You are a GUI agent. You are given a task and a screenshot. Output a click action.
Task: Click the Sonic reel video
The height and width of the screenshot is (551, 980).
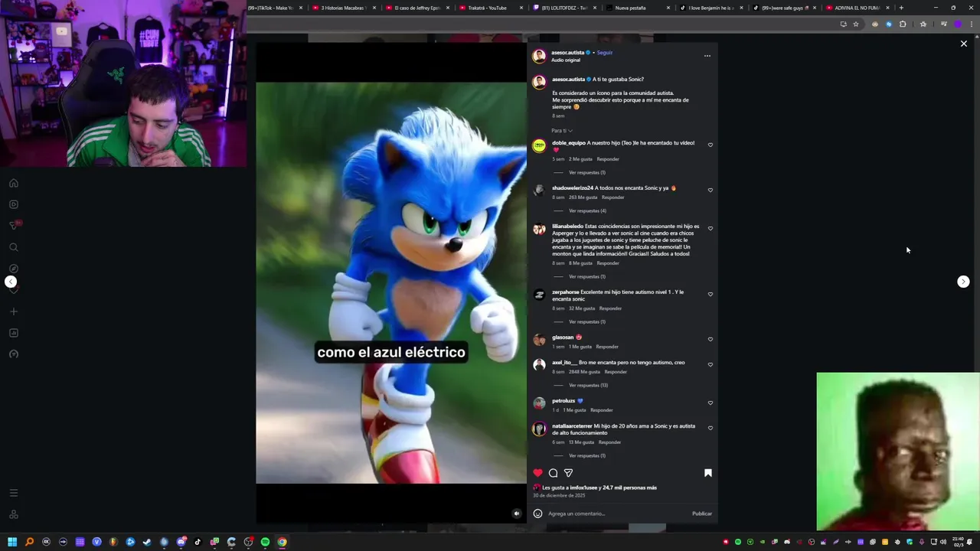391,283
